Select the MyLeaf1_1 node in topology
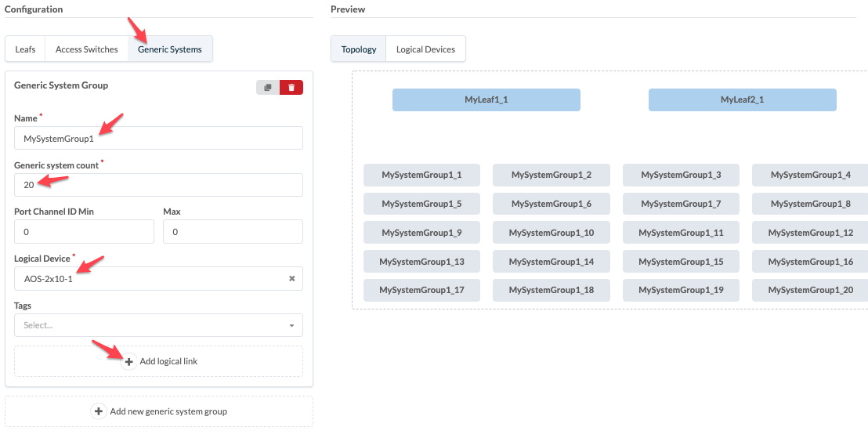Image resolution: width=868 pixels, height=438 pixels. tap(486, 100)
